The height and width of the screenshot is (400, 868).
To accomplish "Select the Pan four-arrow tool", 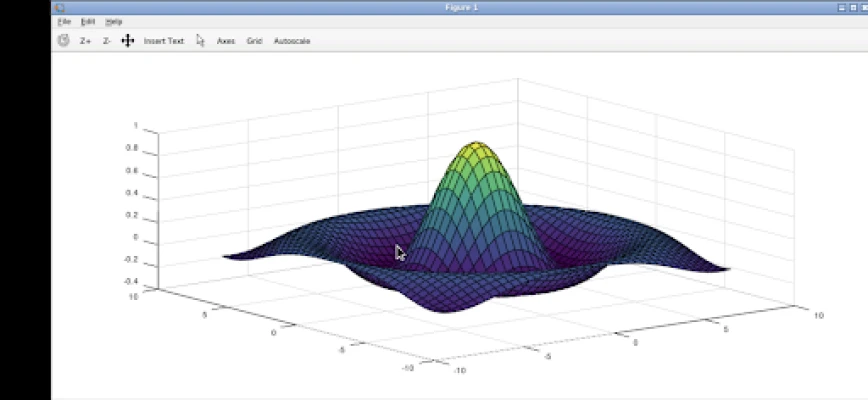I will click(x=127, y=41).
